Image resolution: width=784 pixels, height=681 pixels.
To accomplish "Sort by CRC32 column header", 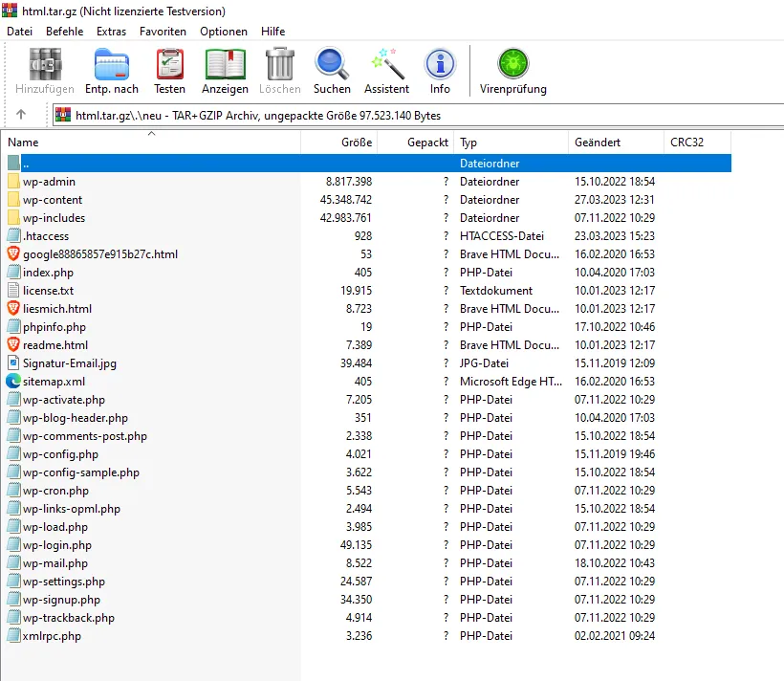I will 697,143.
